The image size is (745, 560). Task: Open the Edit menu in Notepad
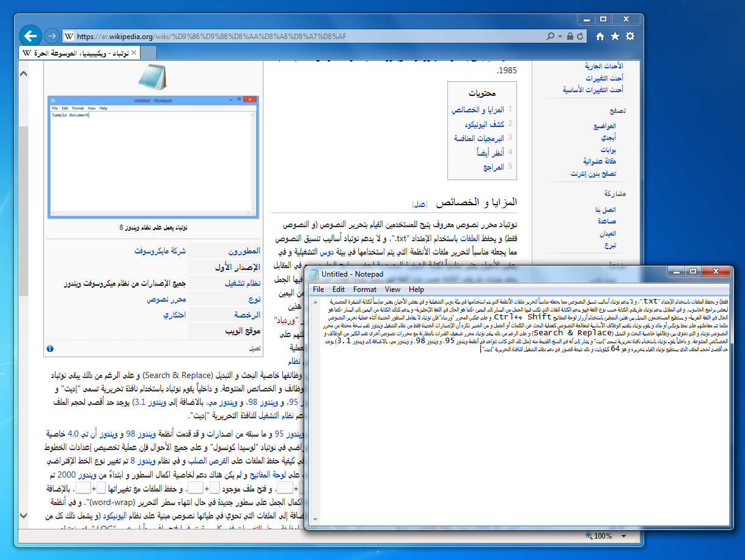[339, 289]
